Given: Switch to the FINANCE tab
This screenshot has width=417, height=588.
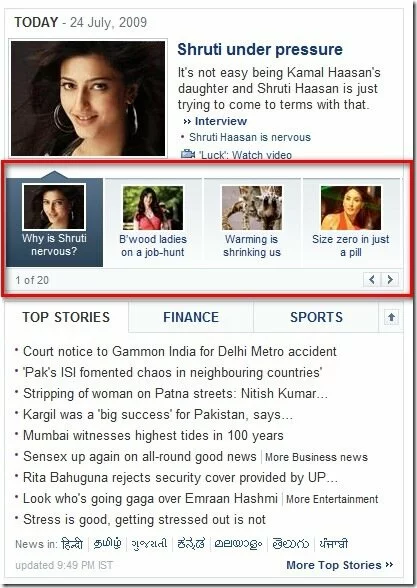Looking at the screenshot, I should (x=191, y=317).
